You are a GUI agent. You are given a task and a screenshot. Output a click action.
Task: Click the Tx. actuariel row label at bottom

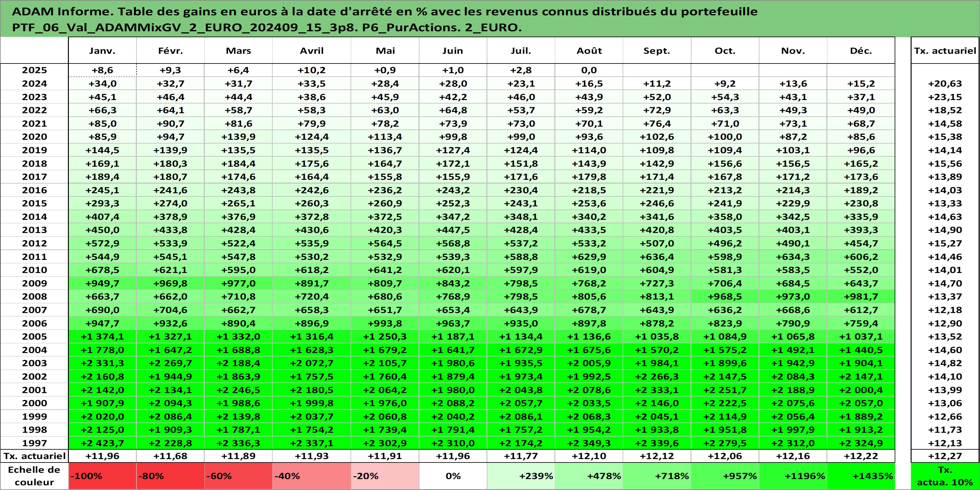point(34,456)
